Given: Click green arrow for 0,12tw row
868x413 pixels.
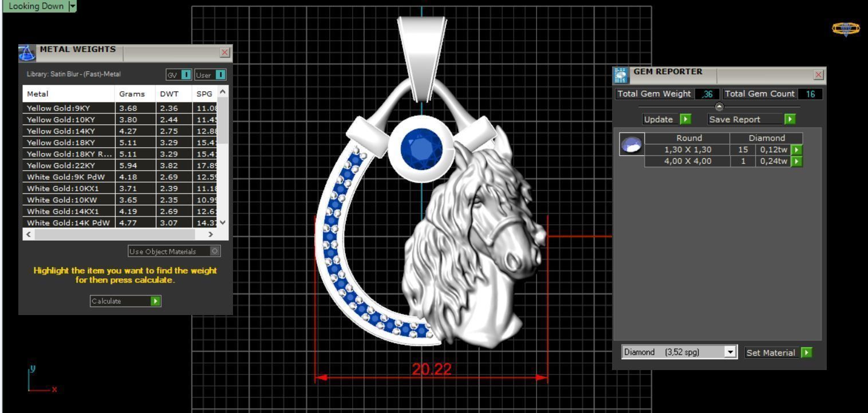Looking at the screenshot, I should coord(796,150).
